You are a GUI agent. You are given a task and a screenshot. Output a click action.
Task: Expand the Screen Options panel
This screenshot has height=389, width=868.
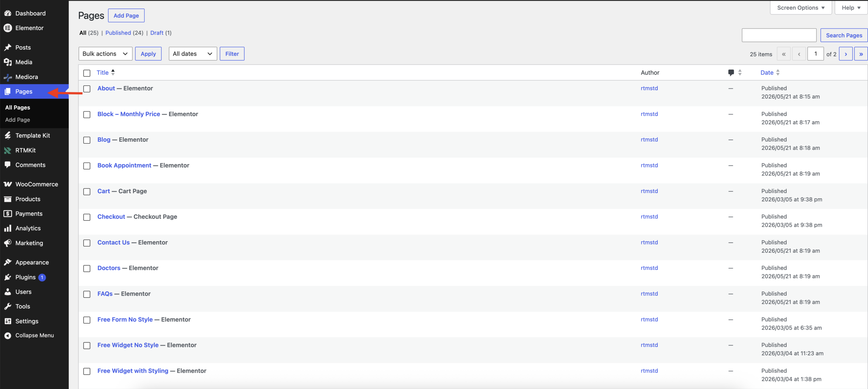pos(801,8)
